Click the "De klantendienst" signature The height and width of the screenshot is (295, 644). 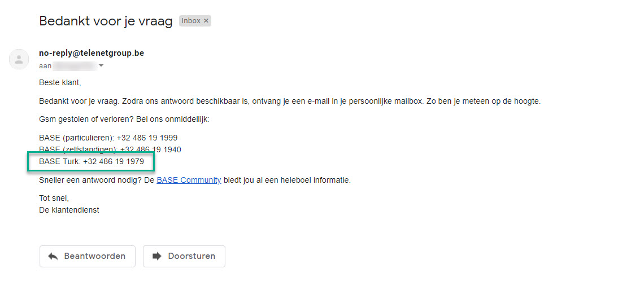69,210
